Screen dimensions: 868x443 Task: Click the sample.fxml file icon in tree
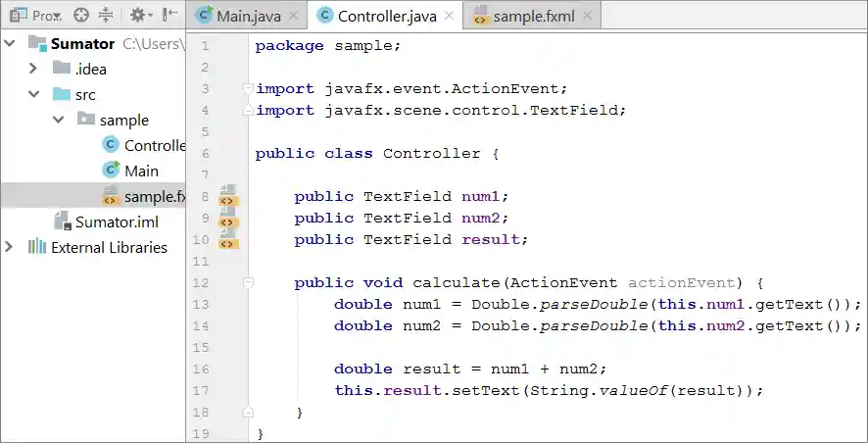coord(110,195)
